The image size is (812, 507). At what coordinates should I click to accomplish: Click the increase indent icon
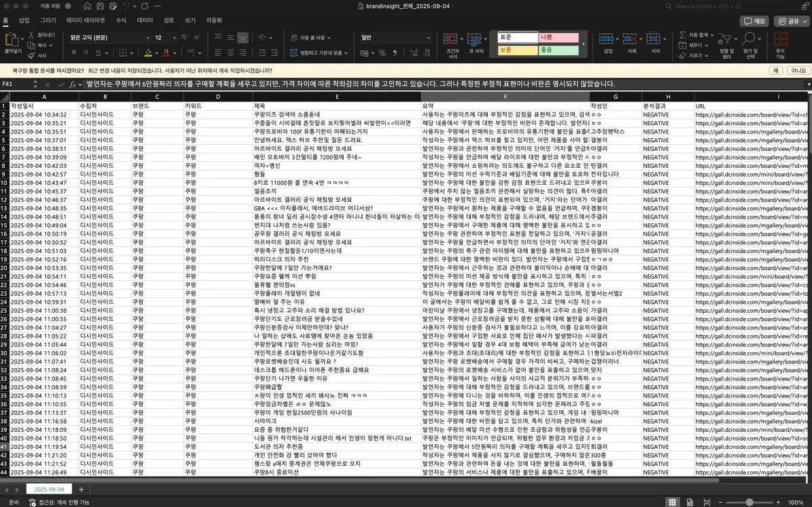(x=275, y=52)
